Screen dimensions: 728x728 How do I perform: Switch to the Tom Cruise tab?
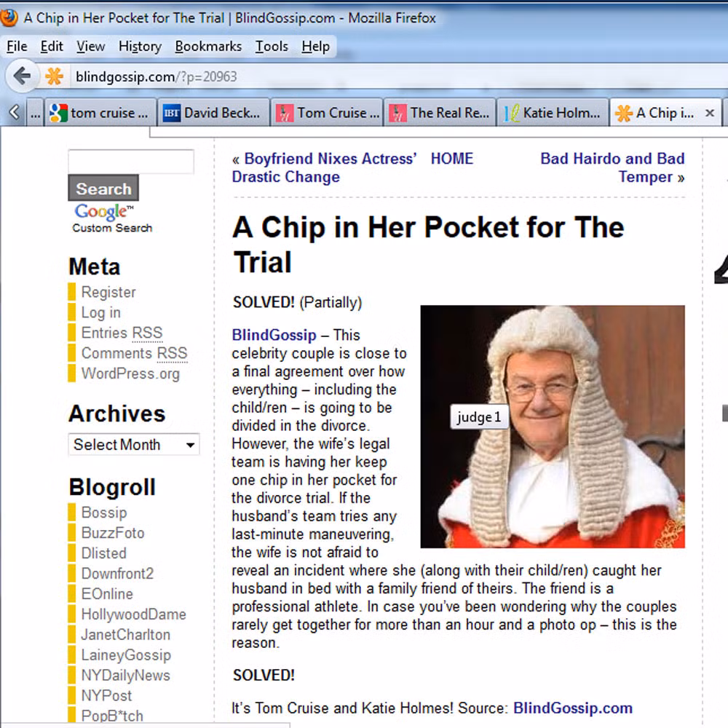pyautogui.click(x=327, y=113)
